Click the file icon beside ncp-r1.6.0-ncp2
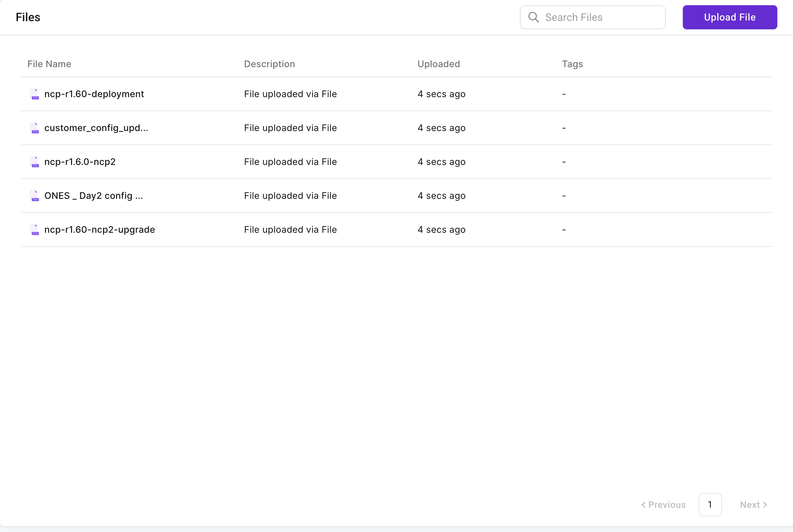Viewport: 793px width, 532px height. pos(35,162)
